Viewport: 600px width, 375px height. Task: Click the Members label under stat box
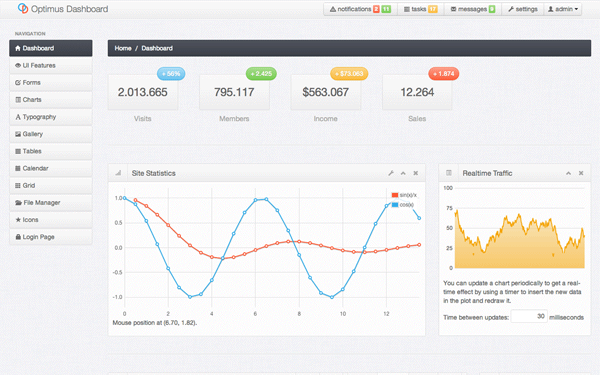click(234, 119)
